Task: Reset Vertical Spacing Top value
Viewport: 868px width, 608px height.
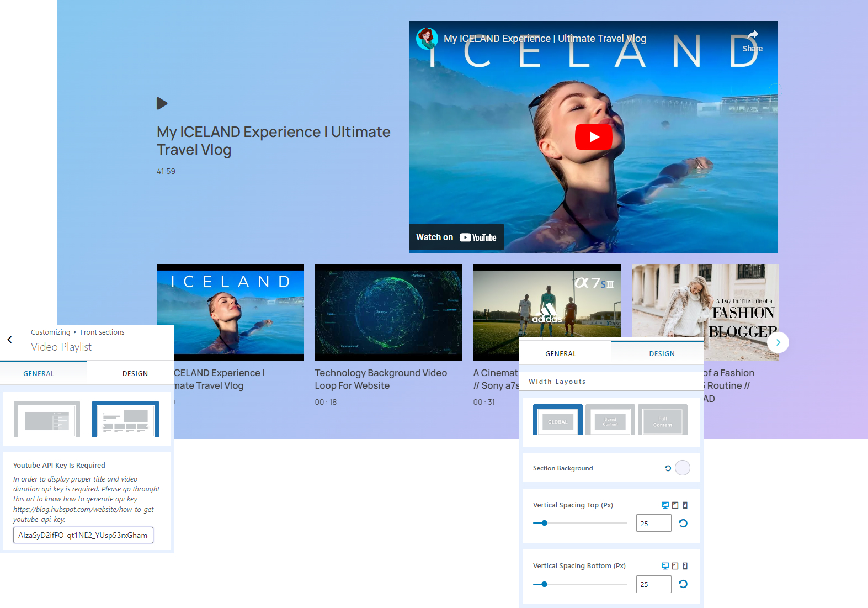Action: pyautogui.click(x=683, y=524)
